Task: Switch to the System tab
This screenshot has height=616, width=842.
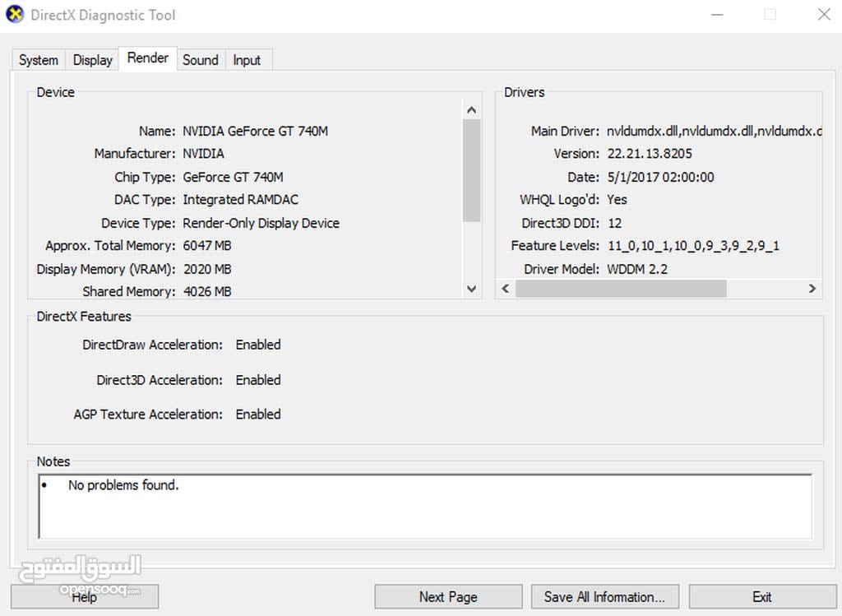Action: pyautogui.click(x=39, y=59)
